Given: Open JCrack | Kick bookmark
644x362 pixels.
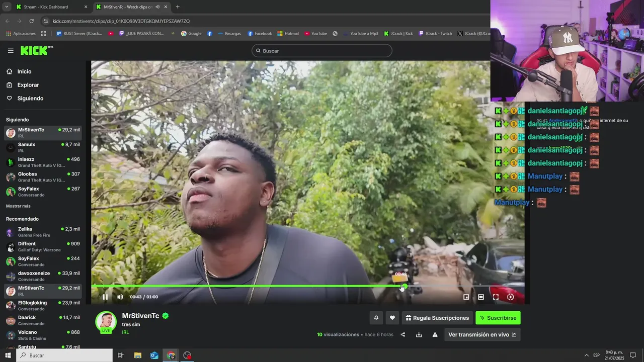Looking at the screenshot, I should (x=398, y=34).
